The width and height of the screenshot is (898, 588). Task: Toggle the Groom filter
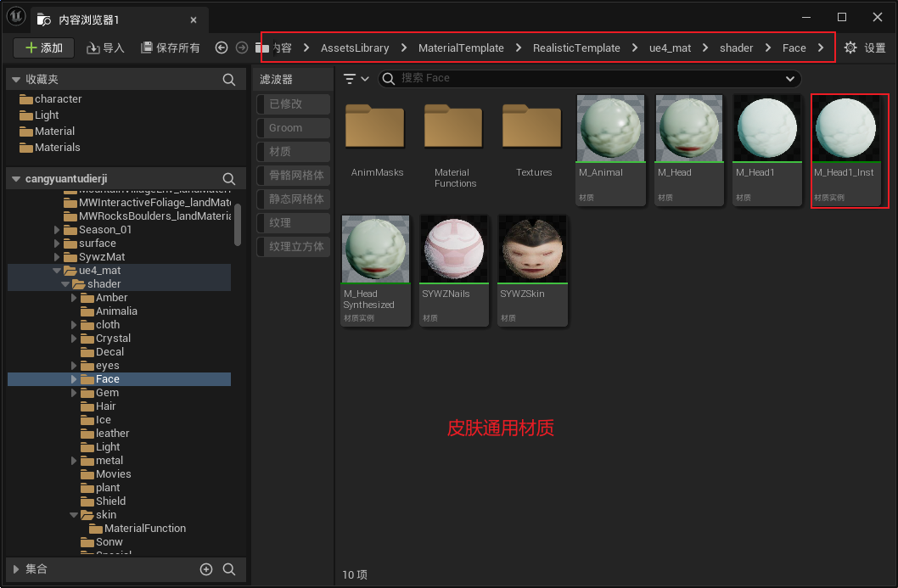pos(293,128)
